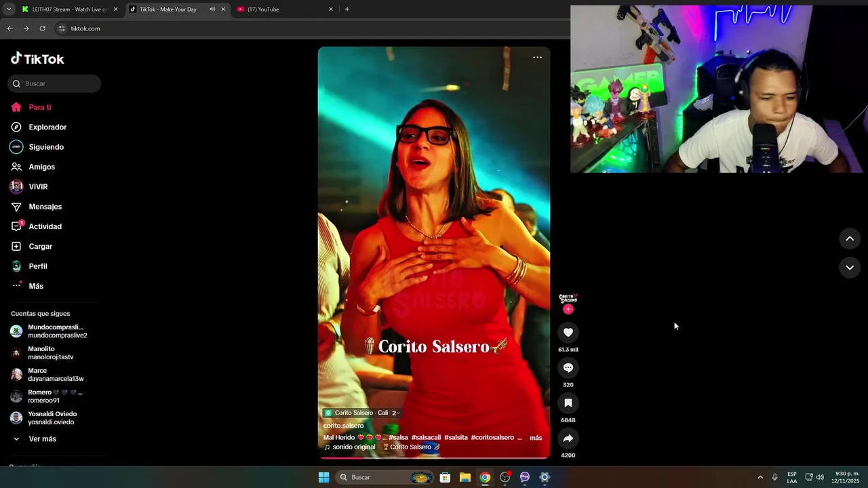Open Mensajes inbox
This screenshot has height=488, width=868.
[x=45, y=207]
